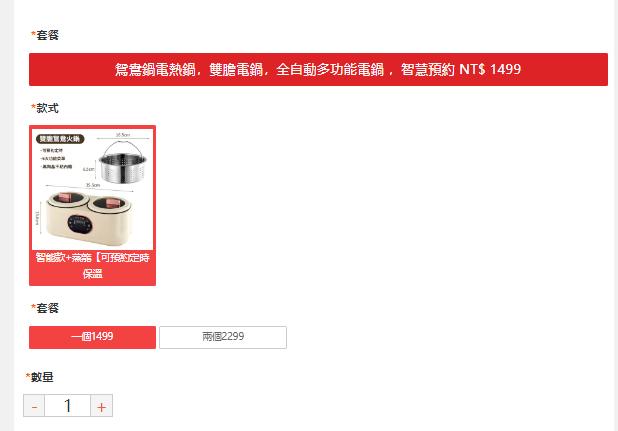
Task: Click the cooker's round black control panel
Action: pos(80,224)
